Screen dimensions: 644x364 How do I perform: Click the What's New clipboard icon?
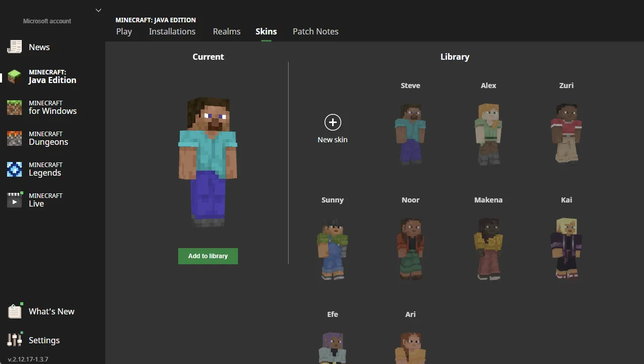15,311
